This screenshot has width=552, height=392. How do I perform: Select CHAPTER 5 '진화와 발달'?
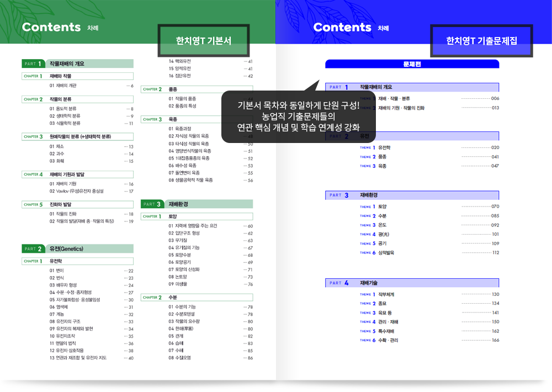(77, 204)
